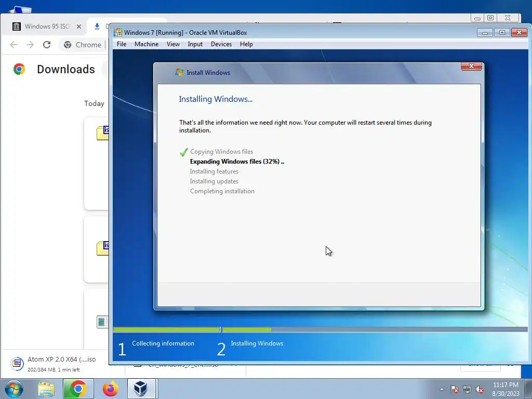
Task: Open the Devices menu in VirtualBox
Action: [x=221, y=44]
